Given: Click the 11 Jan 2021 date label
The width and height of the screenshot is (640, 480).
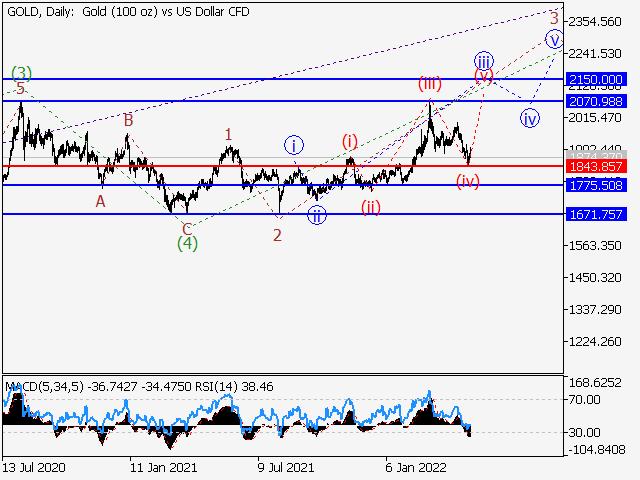Looking at the screenshot, I should (x=163, y=467).
